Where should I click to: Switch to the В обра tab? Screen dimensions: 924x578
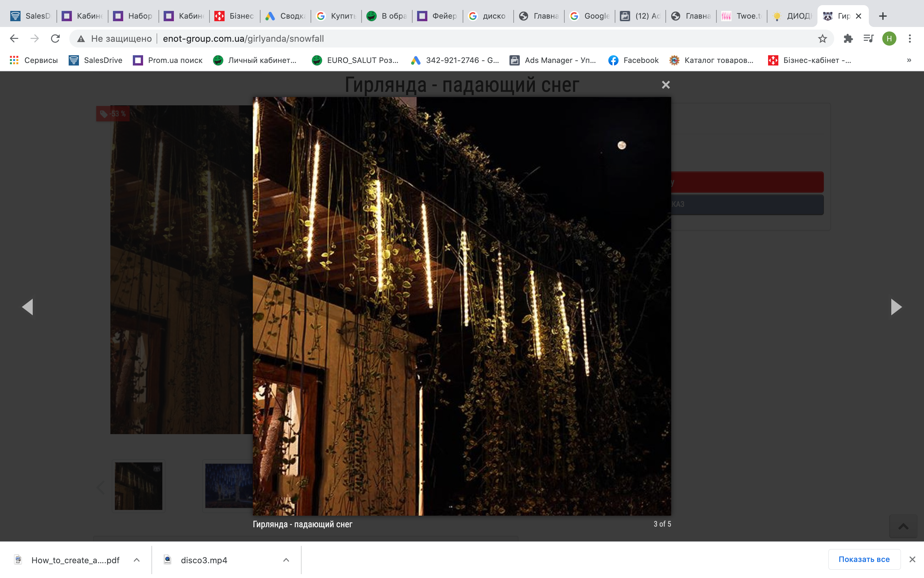(387, 16)
